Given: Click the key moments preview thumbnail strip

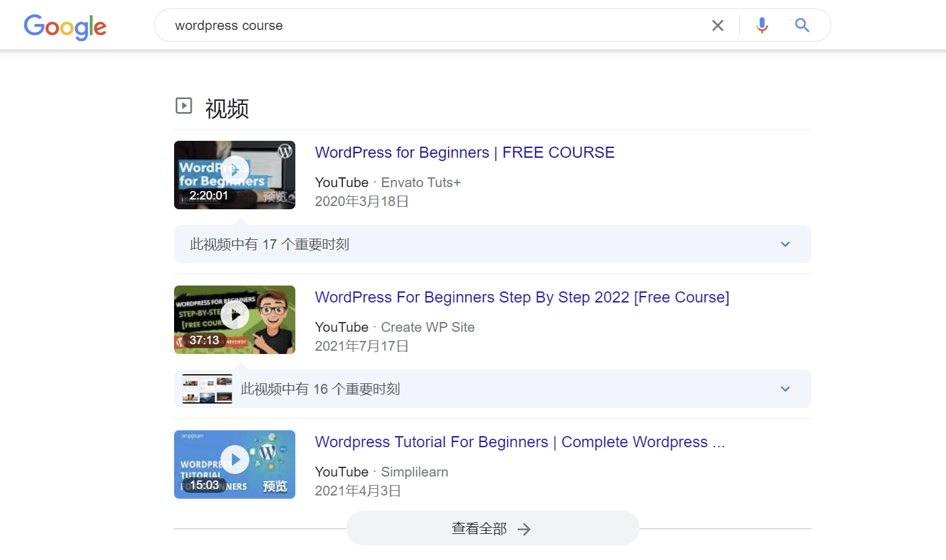Looking at the screenshot, I should [207, 388].
